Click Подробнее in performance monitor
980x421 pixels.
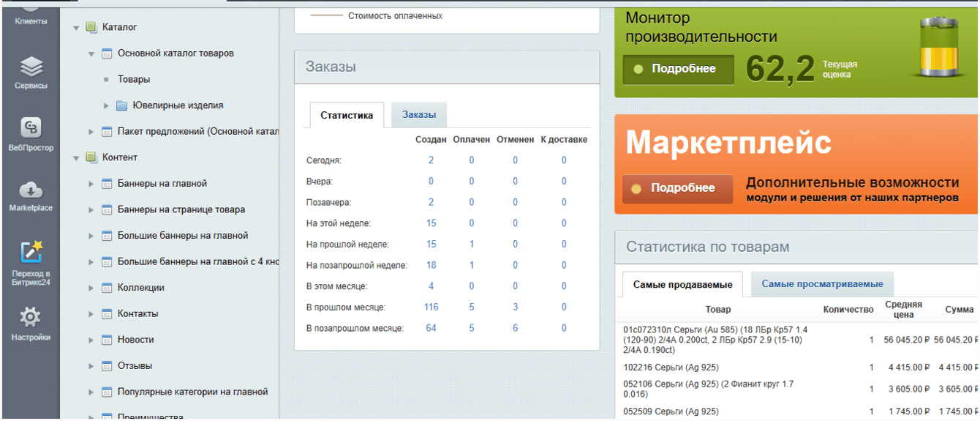pos(678,69)
